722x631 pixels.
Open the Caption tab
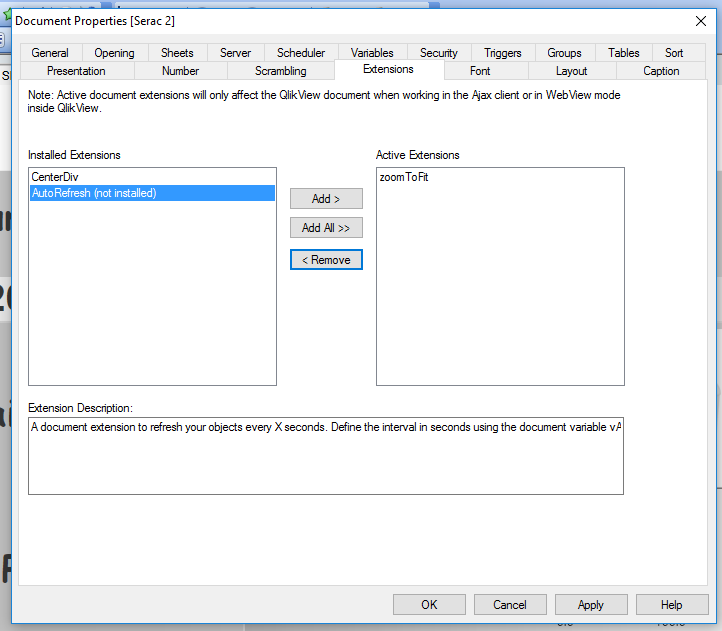661,71
